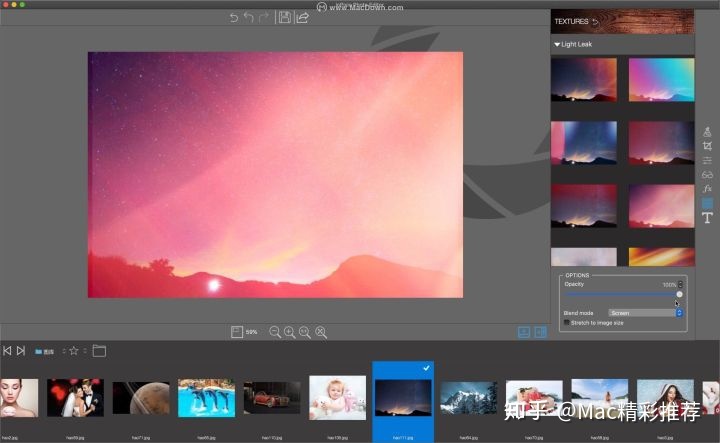Click the Share/Export icon in top toolbar
The width and height of the screenshot is (720, 443).
point(302,18)
